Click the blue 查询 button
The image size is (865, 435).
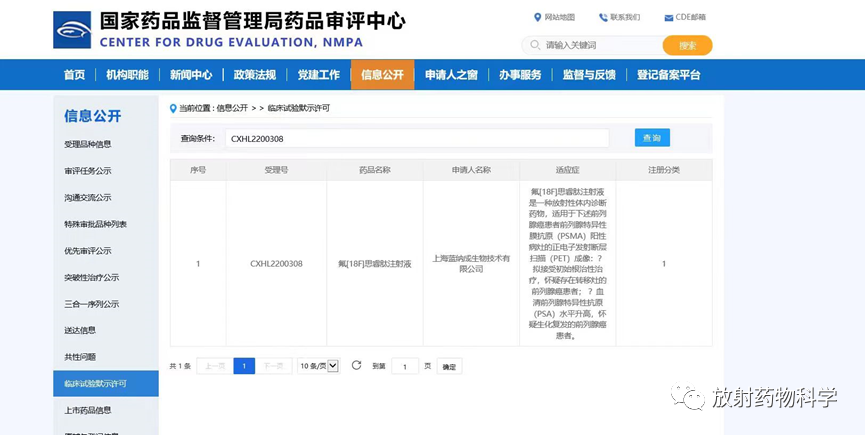coord(651,138)
